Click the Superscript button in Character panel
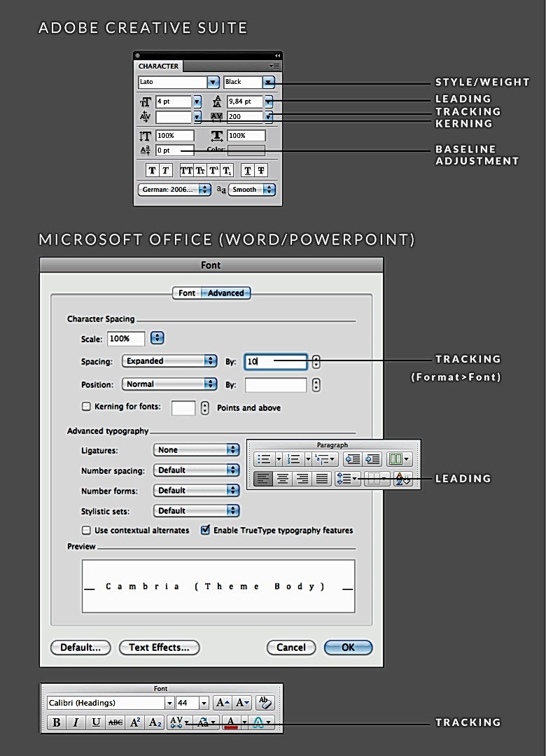Image resolution: width=546 pixels, height=756 pixels. tap(213, 170)
